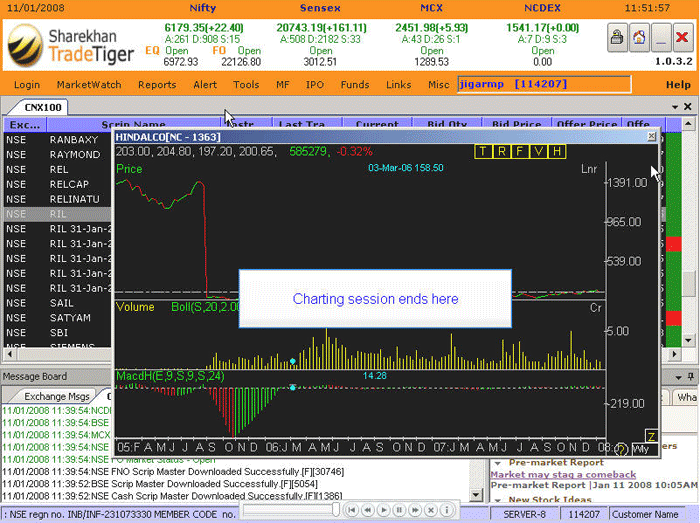Click the V button on the HINDALCO chart

click(x=538, y=152)
